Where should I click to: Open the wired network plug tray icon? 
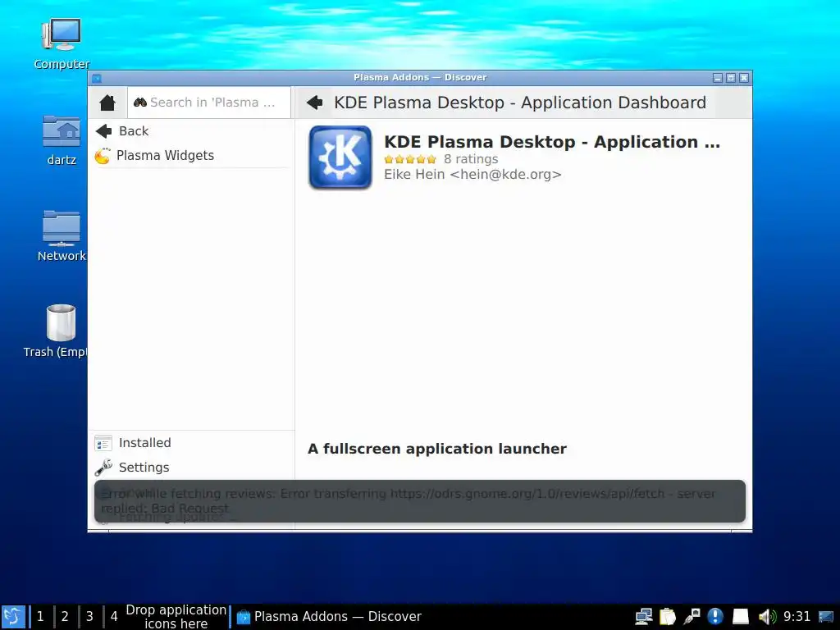pos(692,617)
